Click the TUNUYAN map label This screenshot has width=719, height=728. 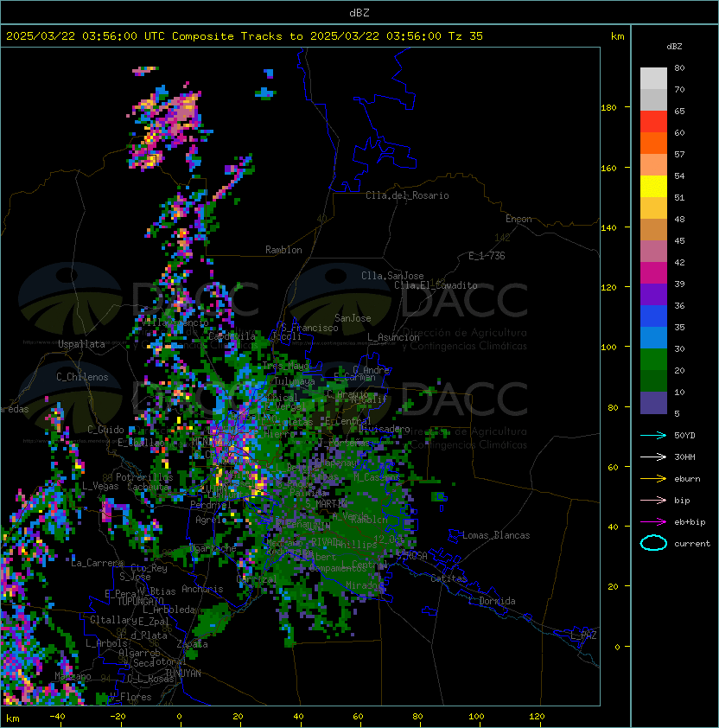click(183, 674)
